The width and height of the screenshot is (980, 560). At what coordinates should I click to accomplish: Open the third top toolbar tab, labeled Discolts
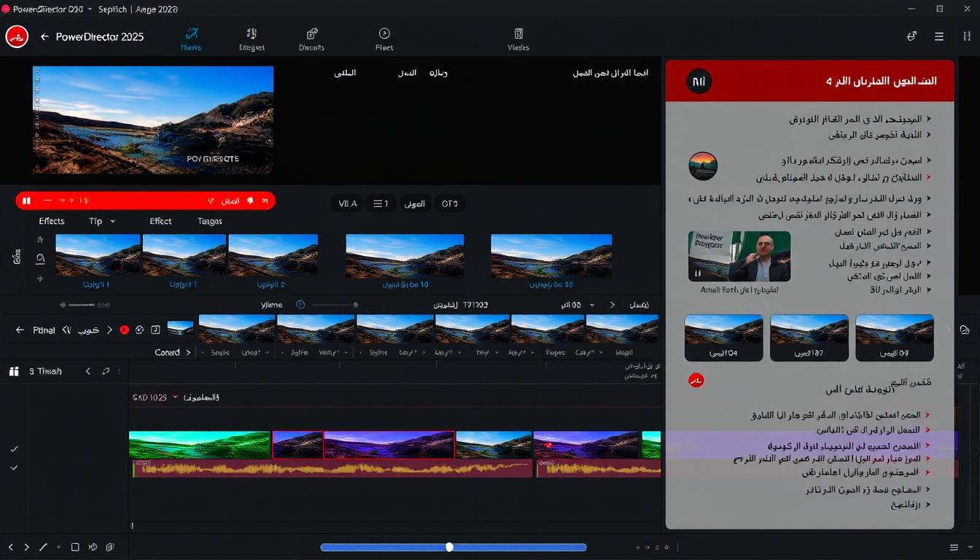(x=312, y=39)
